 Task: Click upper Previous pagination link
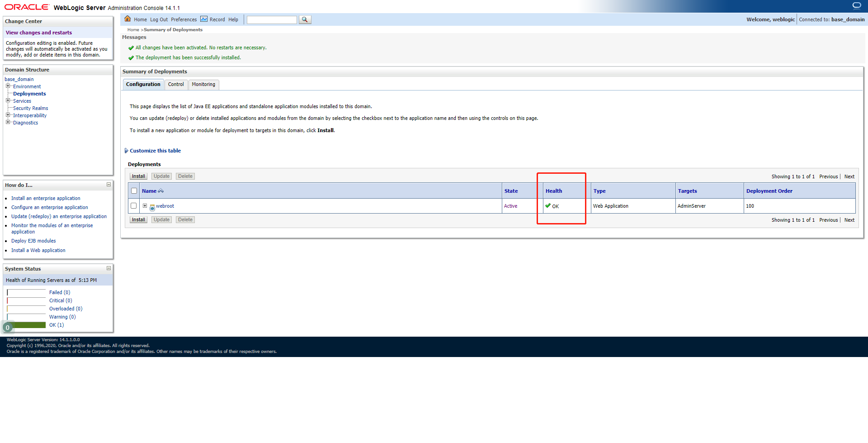point(829,176)
